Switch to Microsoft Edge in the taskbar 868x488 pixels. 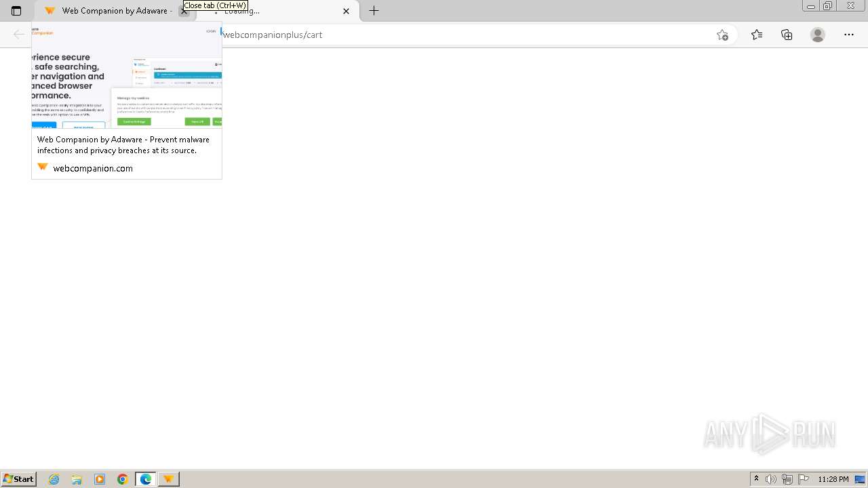[x=146, y=479]
